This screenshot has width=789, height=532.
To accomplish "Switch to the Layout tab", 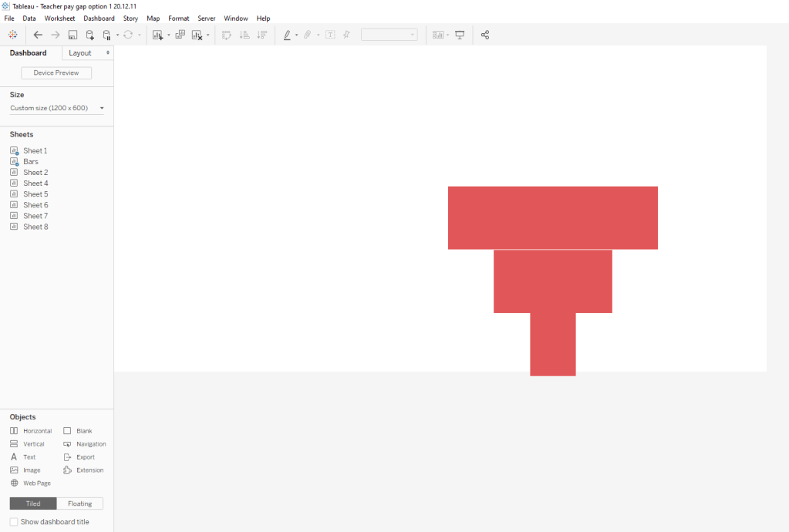I will (x=80, y=53).
